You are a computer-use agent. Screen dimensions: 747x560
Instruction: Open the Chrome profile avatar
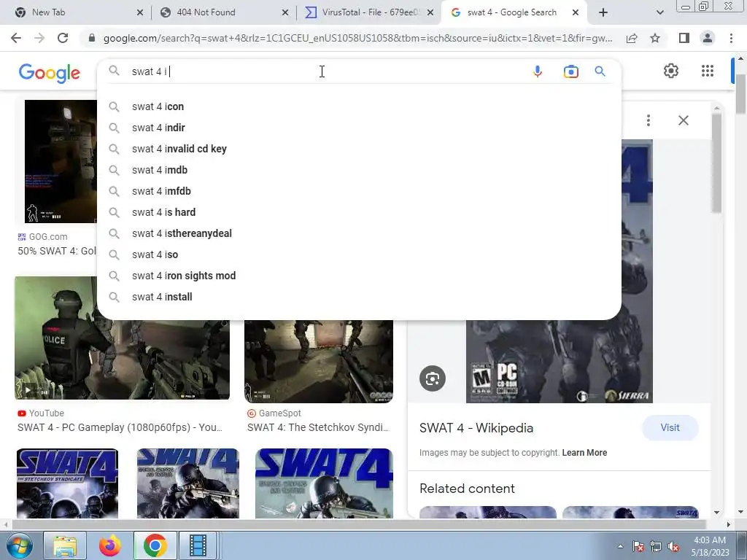pyautogui.click(x=708, y=38)
